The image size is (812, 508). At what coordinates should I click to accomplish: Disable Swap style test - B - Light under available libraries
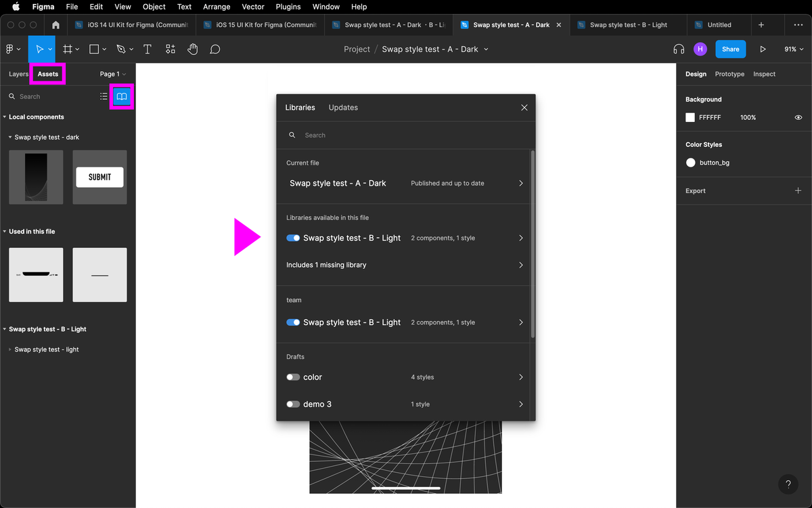click(x=293, y=238)
